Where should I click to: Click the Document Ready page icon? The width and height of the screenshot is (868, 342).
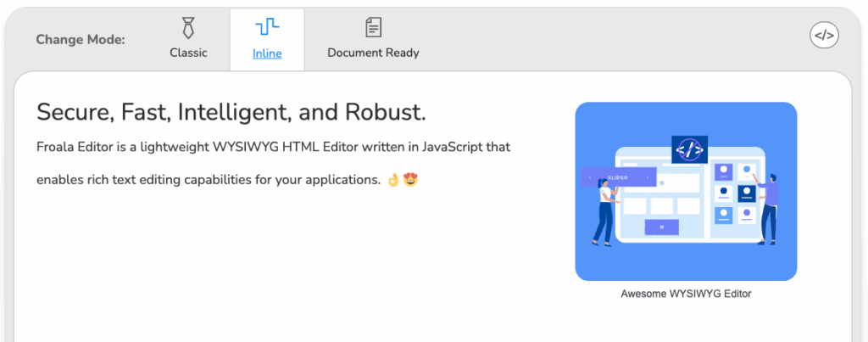tap(373, 28)
